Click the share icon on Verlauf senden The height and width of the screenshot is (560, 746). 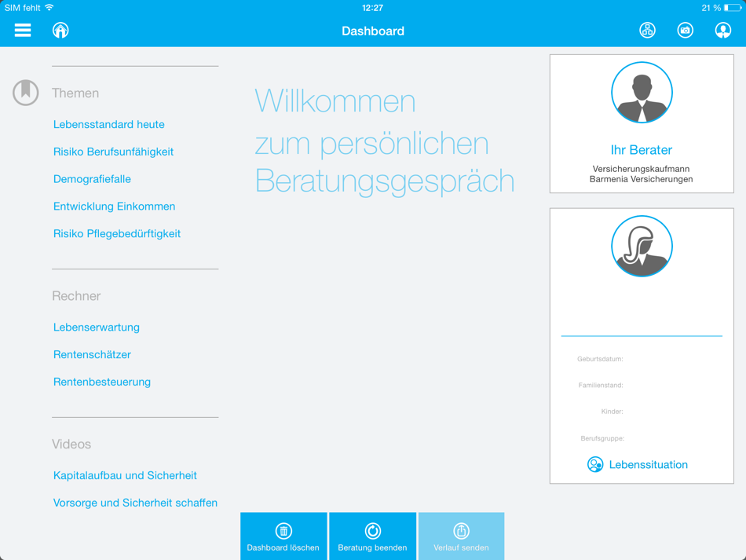coord(462,529)
